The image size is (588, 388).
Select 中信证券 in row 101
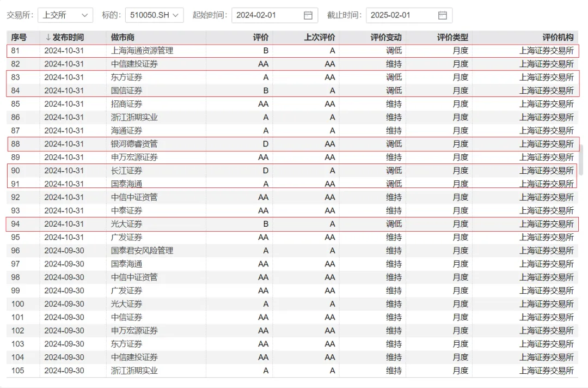click(x=126, y=317)
